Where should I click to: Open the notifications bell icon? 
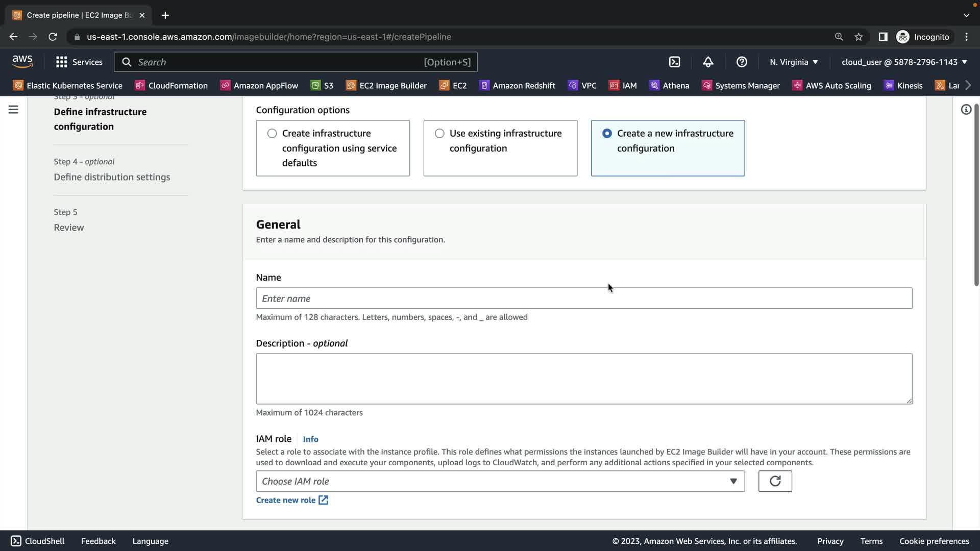point(708,62)
